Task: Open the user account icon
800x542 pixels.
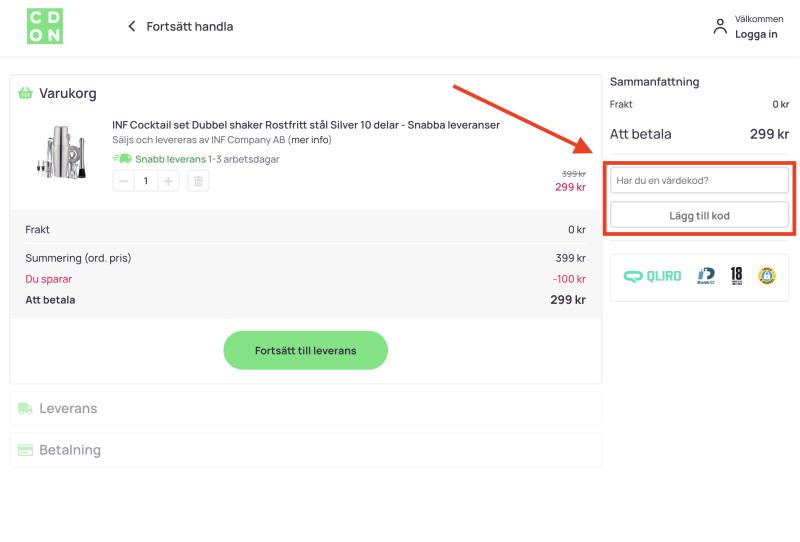Action: tap(720, 27)
